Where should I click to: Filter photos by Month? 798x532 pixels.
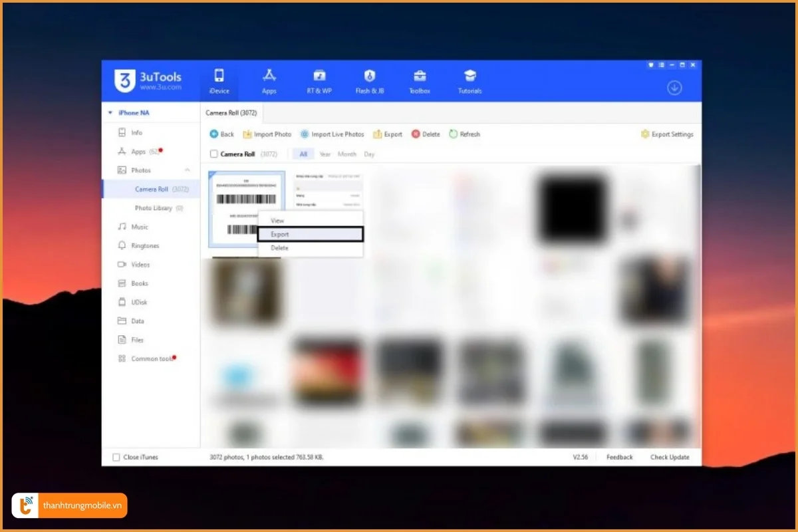[347, 154]
